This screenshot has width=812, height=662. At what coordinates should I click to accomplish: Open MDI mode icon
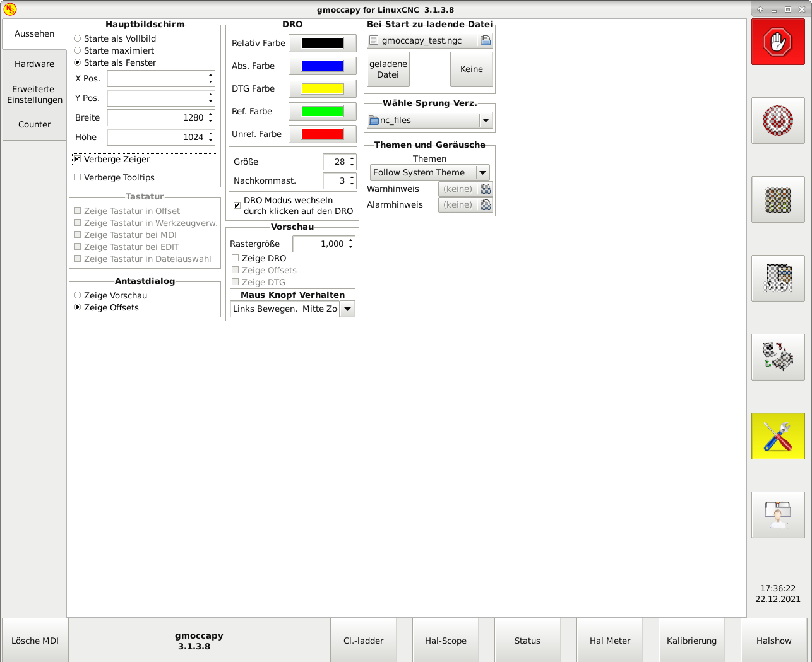click(x=777, y=278)
